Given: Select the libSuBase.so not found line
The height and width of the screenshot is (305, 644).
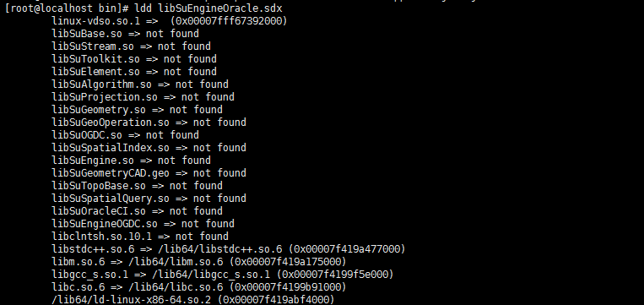Looking at the screenshot, I should [125, 34].
